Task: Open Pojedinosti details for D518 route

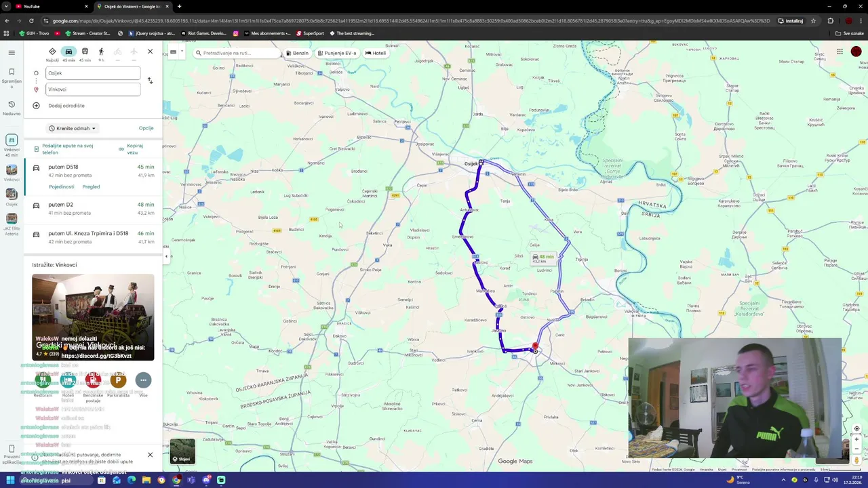Action: click(61, 186)
